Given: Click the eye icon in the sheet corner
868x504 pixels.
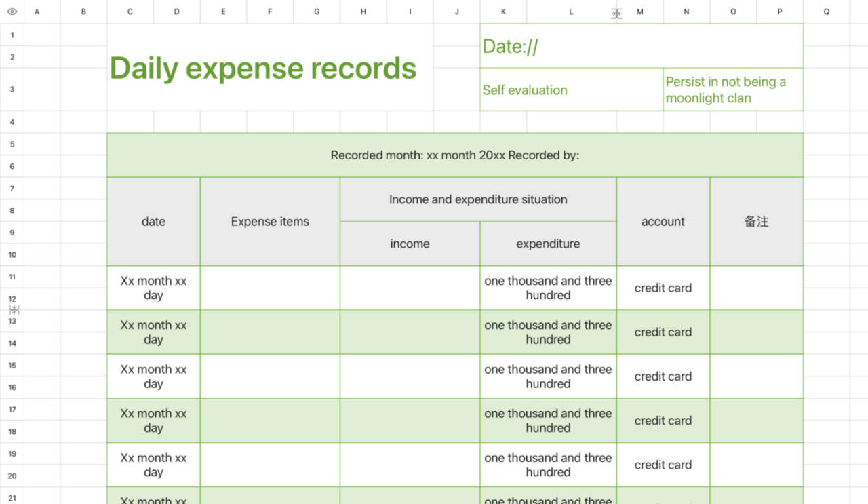Looking at the screenshot, I should pyautogui.click(x=12, y=12).
